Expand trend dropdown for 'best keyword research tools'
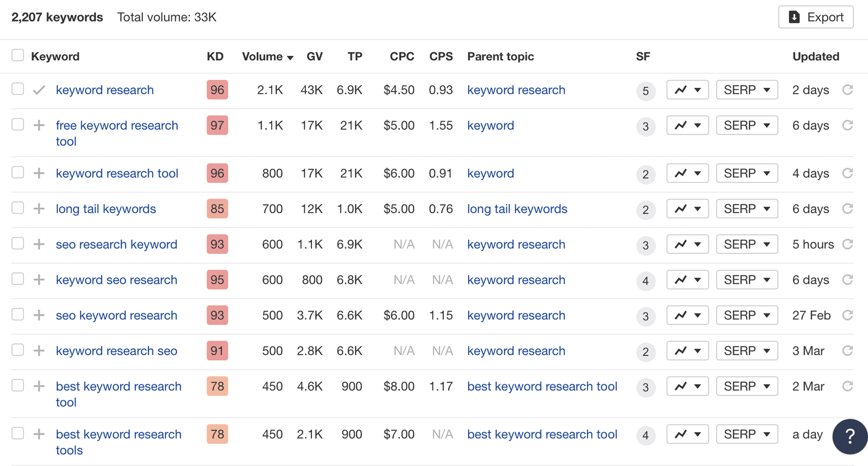868x466 pixels. pyautogui.click(x=687, y=435)
